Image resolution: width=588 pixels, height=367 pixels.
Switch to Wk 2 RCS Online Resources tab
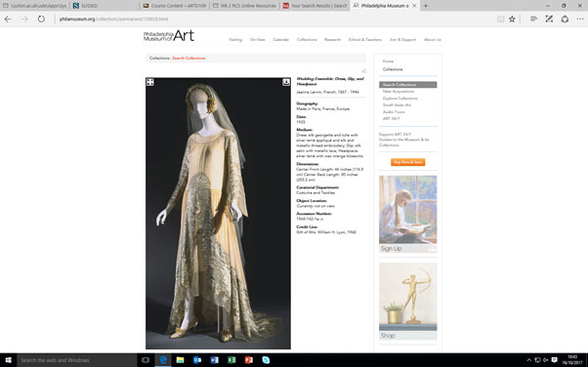[244, 6]
